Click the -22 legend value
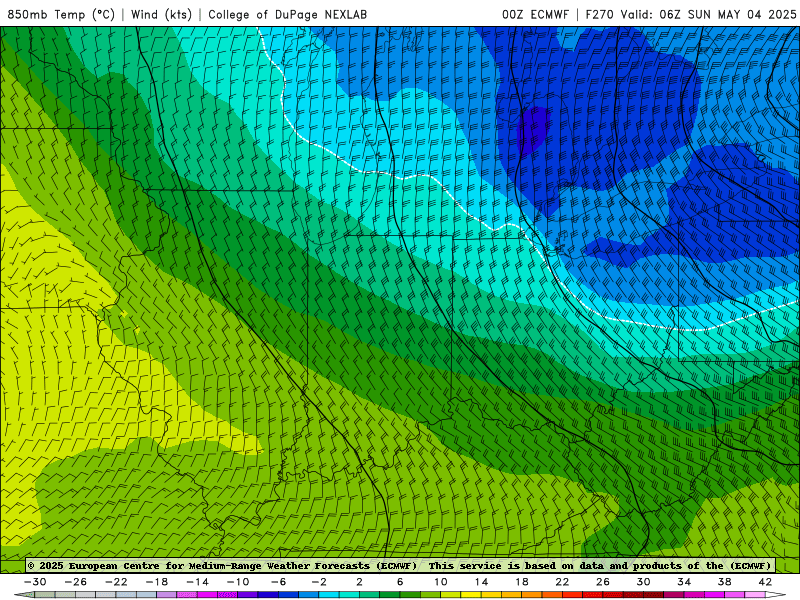 tap(116, 582)
